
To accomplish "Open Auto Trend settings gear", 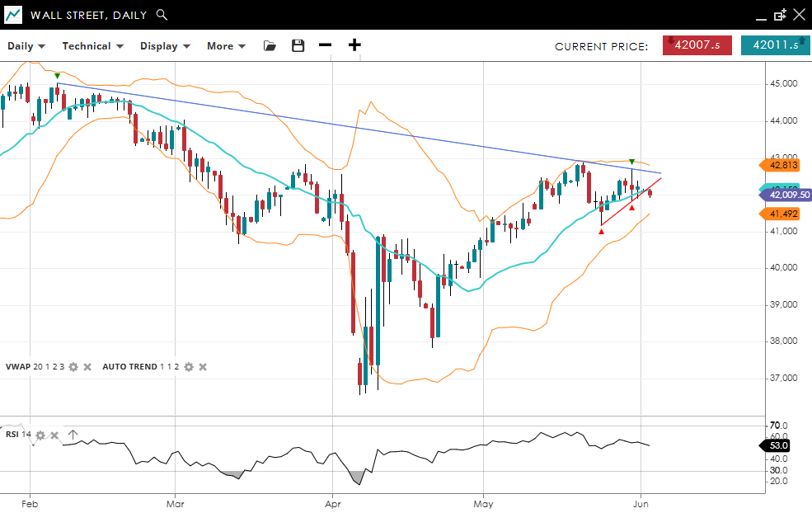I will pyautogui.click(x=189, y=367).
